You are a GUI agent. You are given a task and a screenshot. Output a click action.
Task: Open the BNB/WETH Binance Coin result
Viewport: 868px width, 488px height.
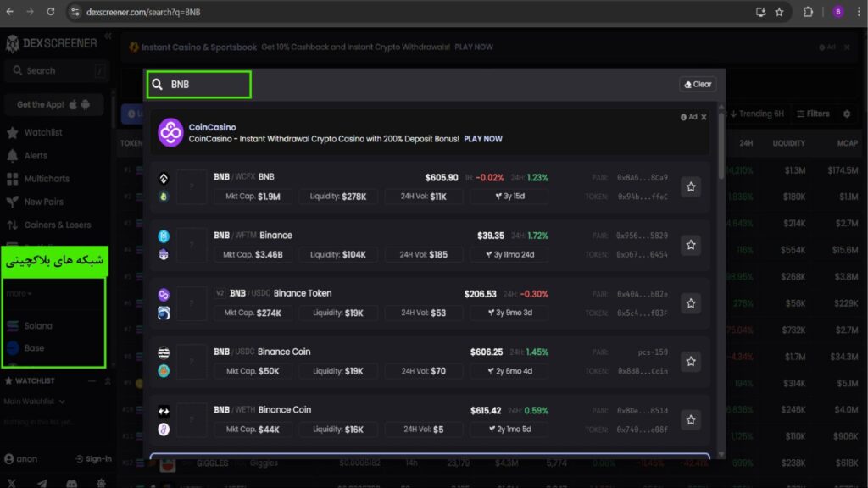pos(430,420)
